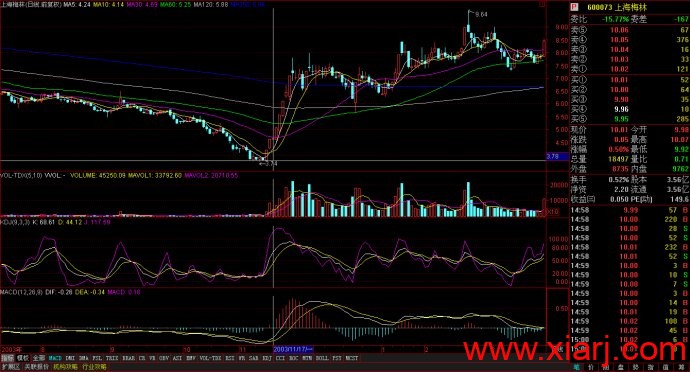Expand the 扩展区 extension area
Viewport: 690px width, 372px height.
click(11, 367)
